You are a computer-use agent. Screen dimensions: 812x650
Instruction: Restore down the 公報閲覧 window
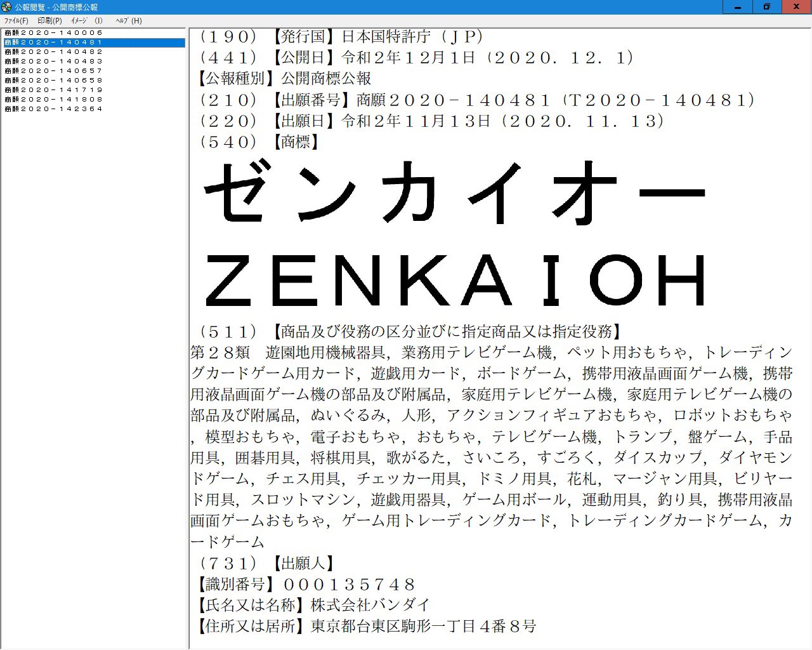click(767, 7)
